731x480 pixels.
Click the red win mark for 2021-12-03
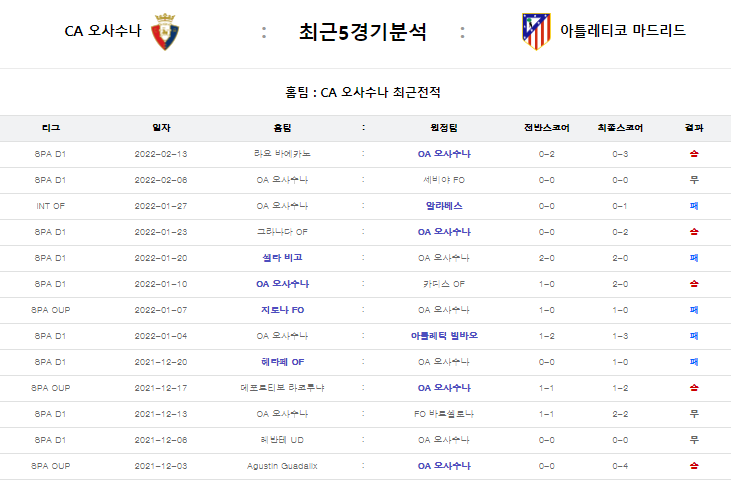pos(694,466)
